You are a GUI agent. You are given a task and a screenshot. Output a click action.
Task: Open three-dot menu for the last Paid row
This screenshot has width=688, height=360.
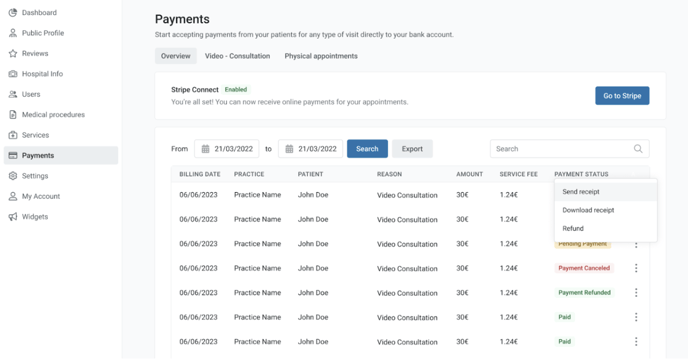pyautogui.click(x=636, y=342)
